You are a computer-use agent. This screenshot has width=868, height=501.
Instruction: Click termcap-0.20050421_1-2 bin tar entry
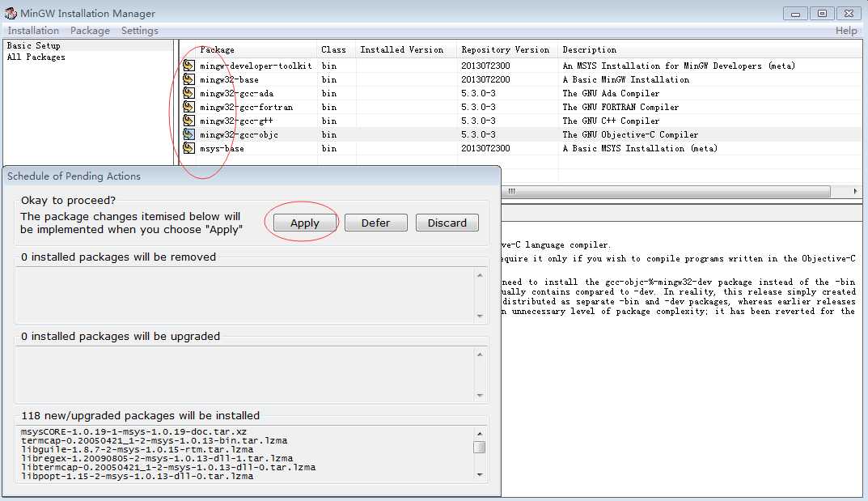pyautogui.click(x=154, y=440)
